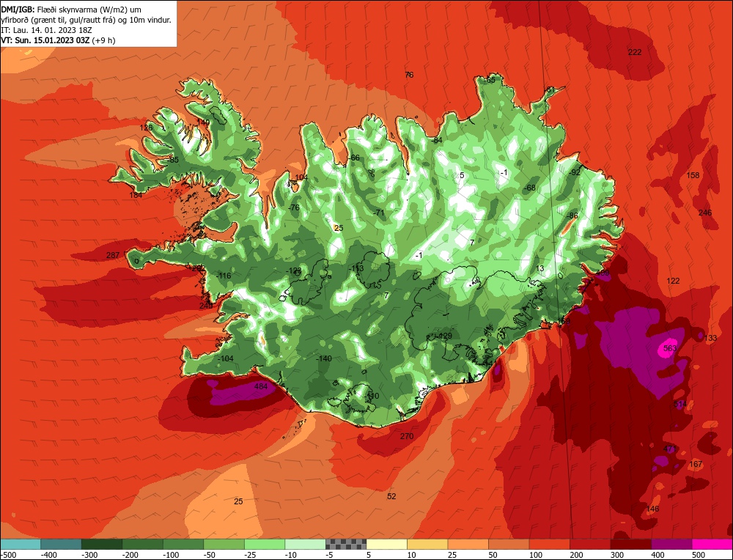Viewport: 733px width, 560px height.
Task: Click the map value 222
Action: [635, 52]
